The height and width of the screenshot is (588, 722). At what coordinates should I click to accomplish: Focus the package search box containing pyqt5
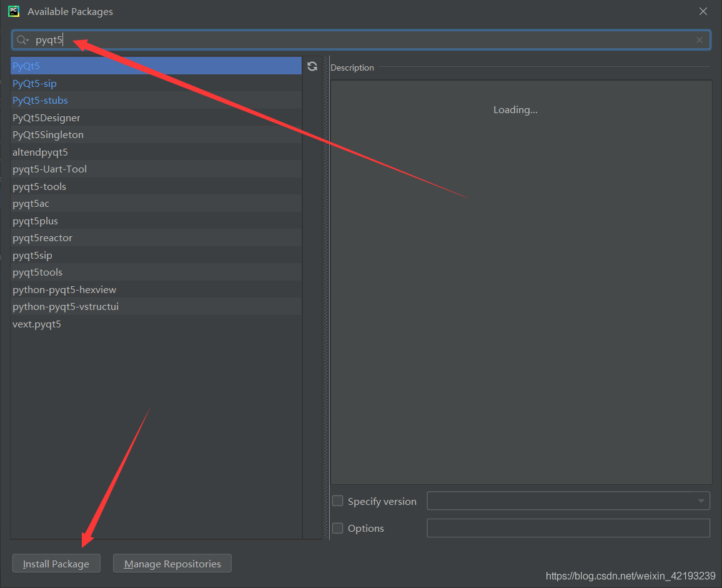point(361,40)
